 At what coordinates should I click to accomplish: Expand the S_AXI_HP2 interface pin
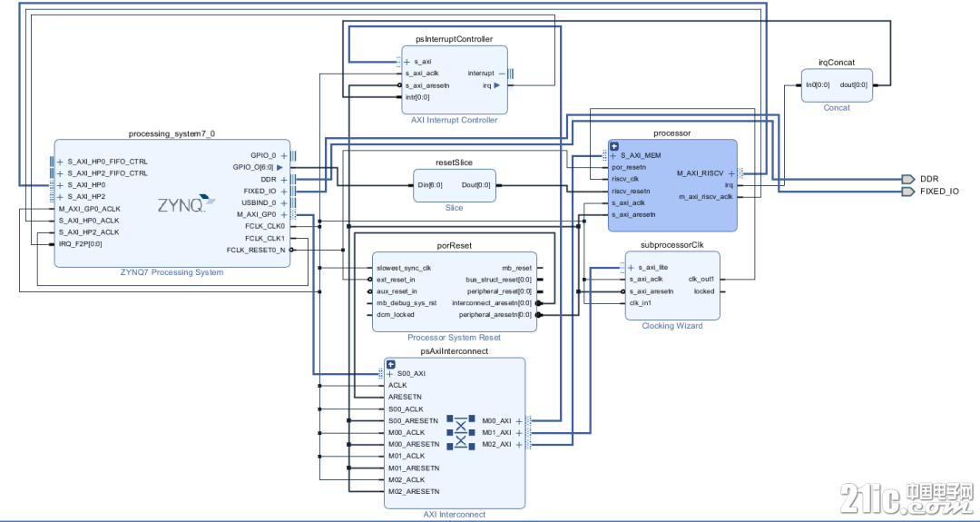click(60, 197)
